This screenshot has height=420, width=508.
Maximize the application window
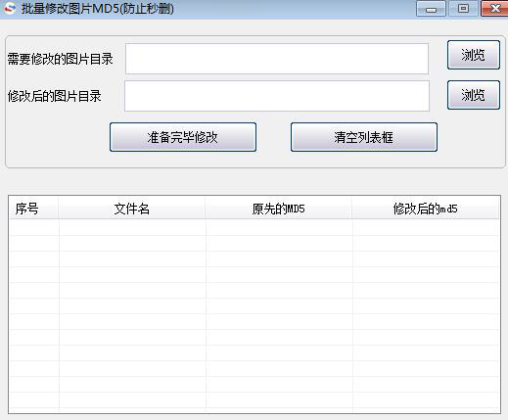pyautogui.click(x=463, y=9)
